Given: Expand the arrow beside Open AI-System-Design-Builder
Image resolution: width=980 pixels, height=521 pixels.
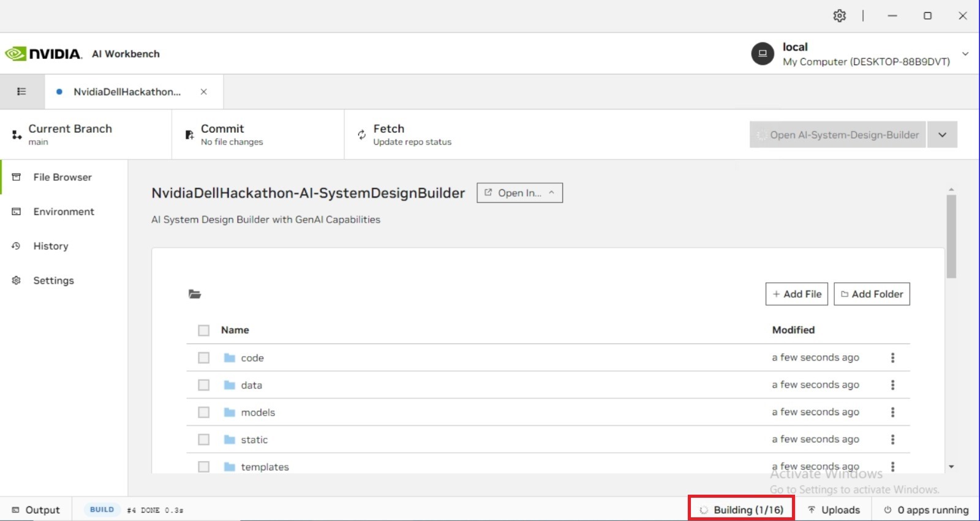Looking at the screenshot, I should 942,135.
